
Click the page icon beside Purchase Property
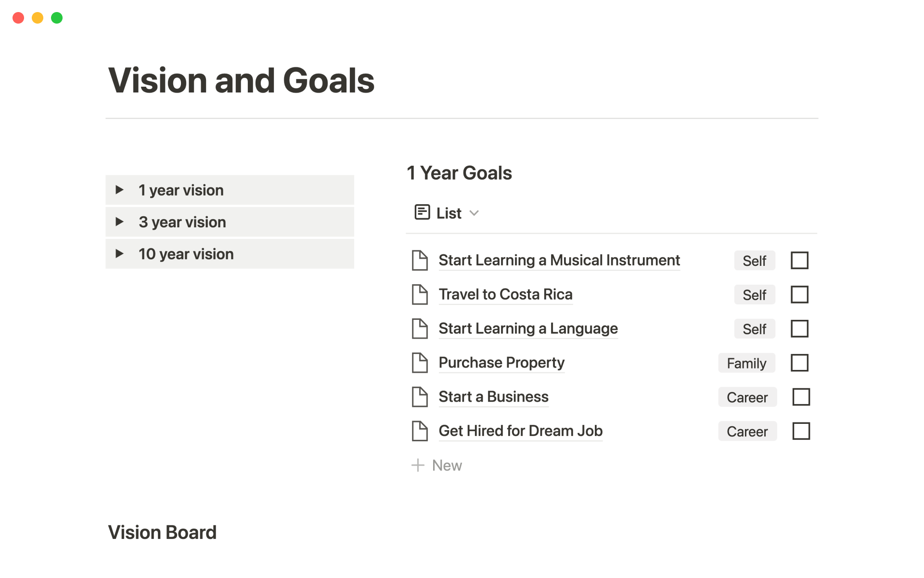point(420,363)
